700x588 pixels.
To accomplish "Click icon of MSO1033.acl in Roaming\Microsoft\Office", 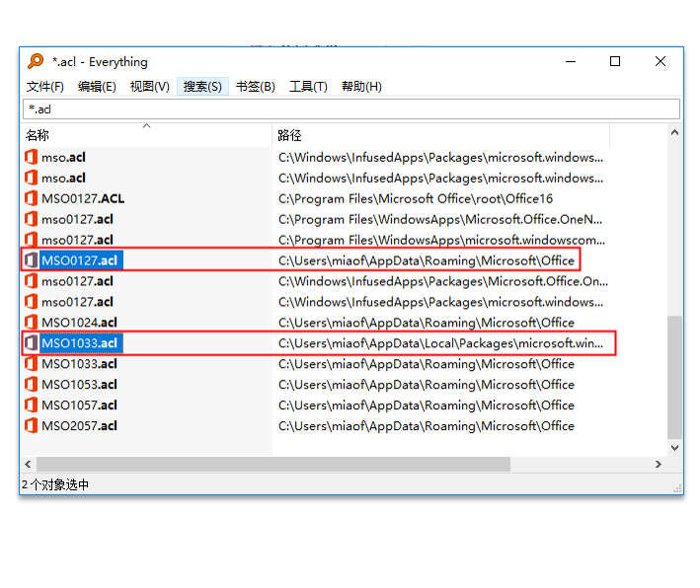I will point(31,364).
